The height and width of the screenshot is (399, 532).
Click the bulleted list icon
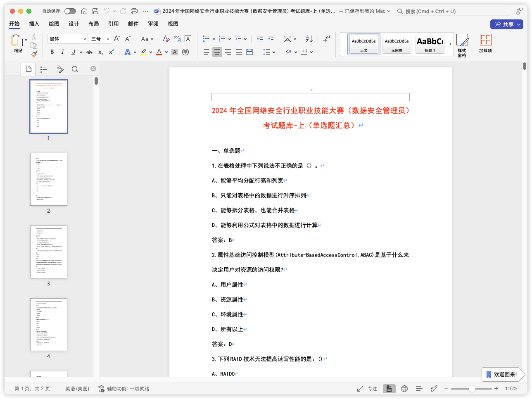click(207, 39)
